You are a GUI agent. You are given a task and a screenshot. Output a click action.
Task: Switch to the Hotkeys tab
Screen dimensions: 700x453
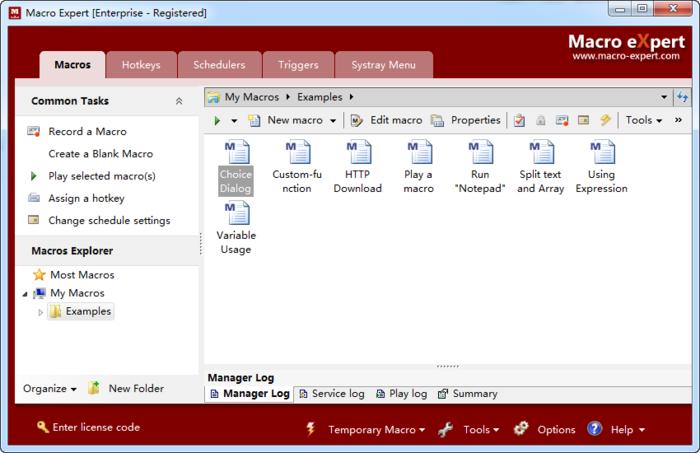click(x=141, y=65)
